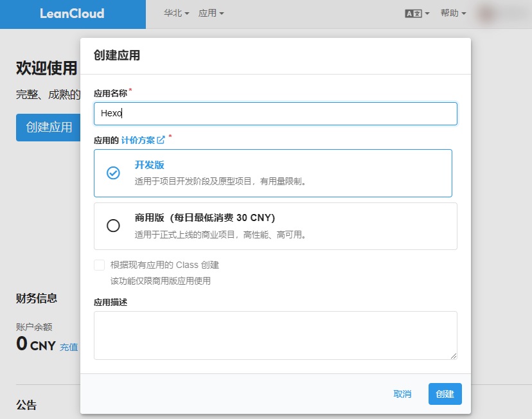
Task: Open the 帮助 help dropdown
Action: (453, 13)
